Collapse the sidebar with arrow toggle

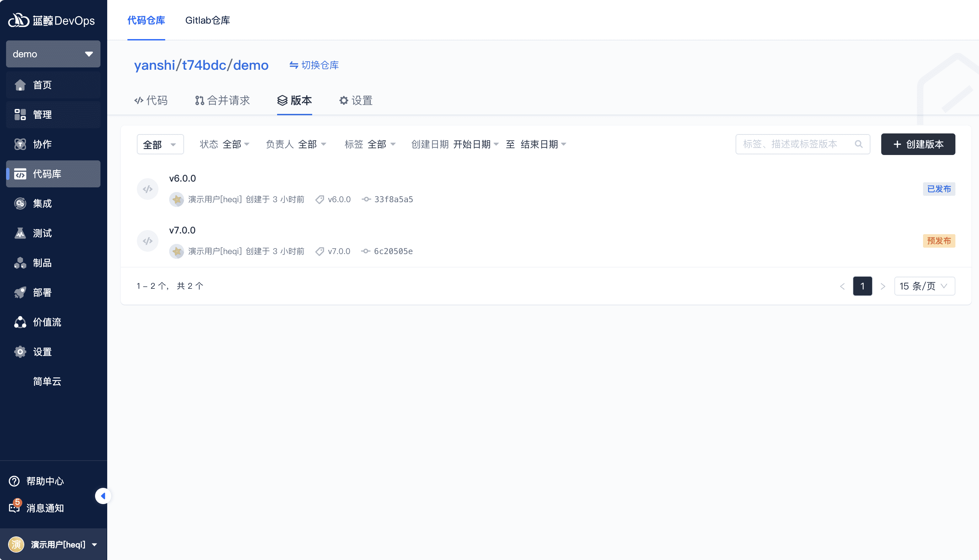pos(103,496)
